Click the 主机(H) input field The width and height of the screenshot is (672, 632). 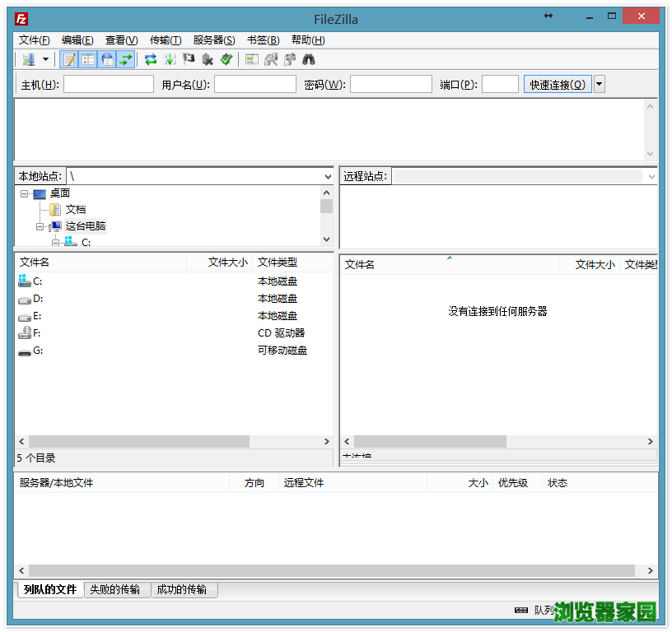[109, 84]
